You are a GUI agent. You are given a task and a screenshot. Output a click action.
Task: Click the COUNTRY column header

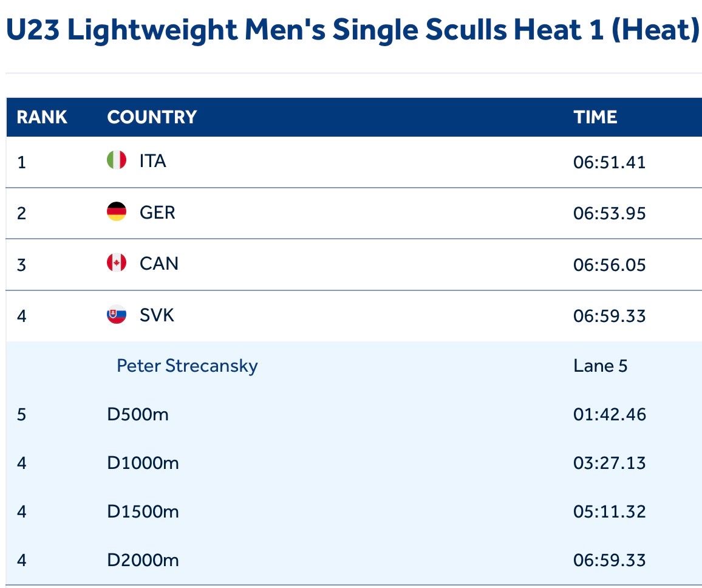(152, 117)
